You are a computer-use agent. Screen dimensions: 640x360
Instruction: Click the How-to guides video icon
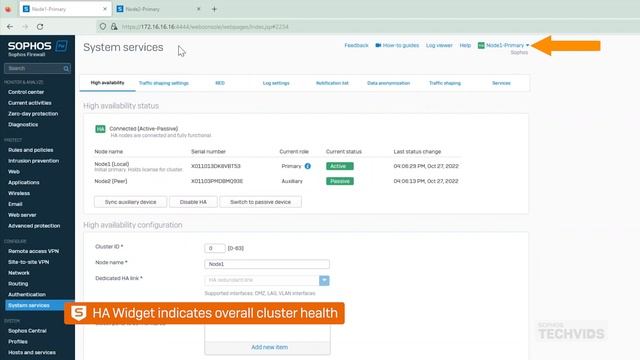pyautogui.click(x=378, y=45)
